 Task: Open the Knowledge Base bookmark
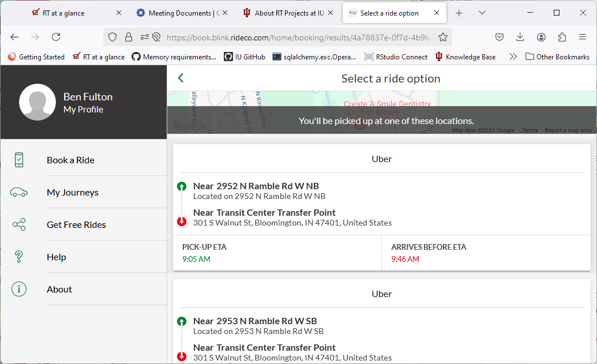pyautogui.click(x=465, y=57)
